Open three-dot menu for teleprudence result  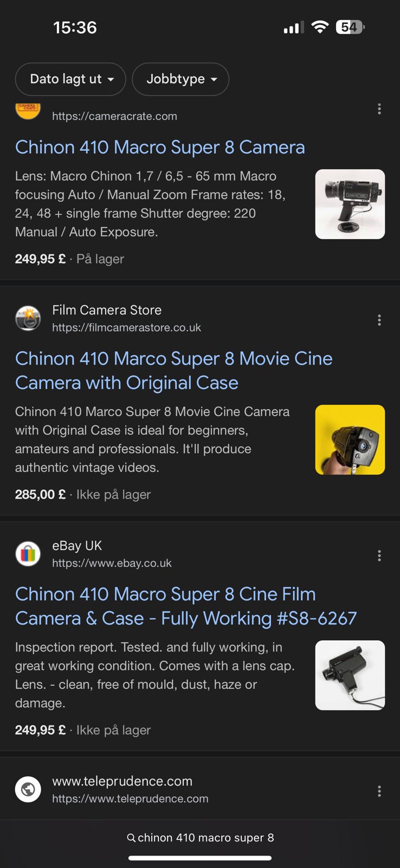[379, 791]
